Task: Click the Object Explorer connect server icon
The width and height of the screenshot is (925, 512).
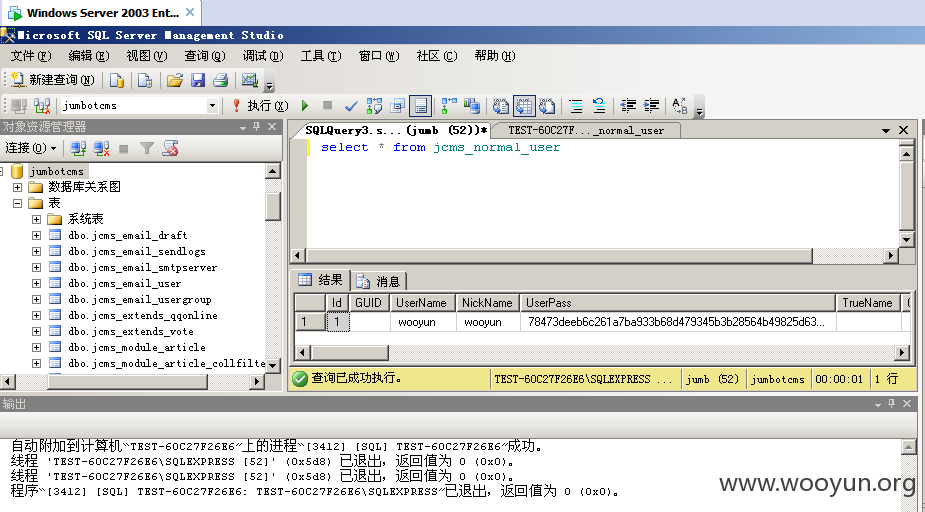Action: click(78, 149)
